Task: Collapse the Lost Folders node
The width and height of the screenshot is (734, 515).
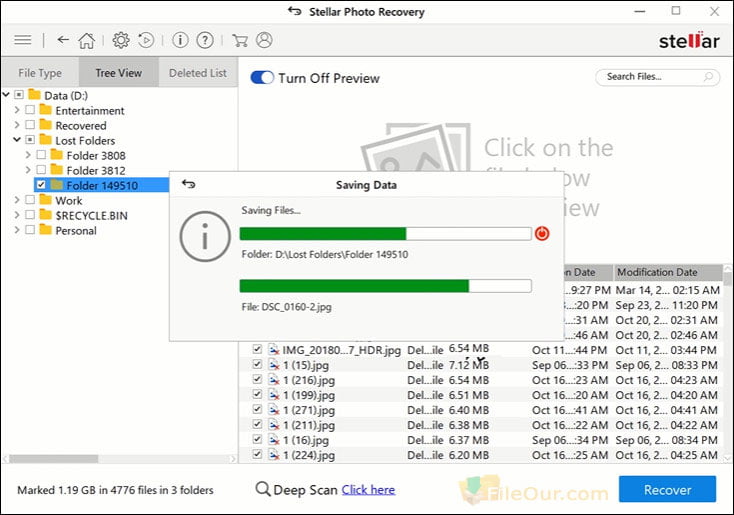Action: [17, 140]
